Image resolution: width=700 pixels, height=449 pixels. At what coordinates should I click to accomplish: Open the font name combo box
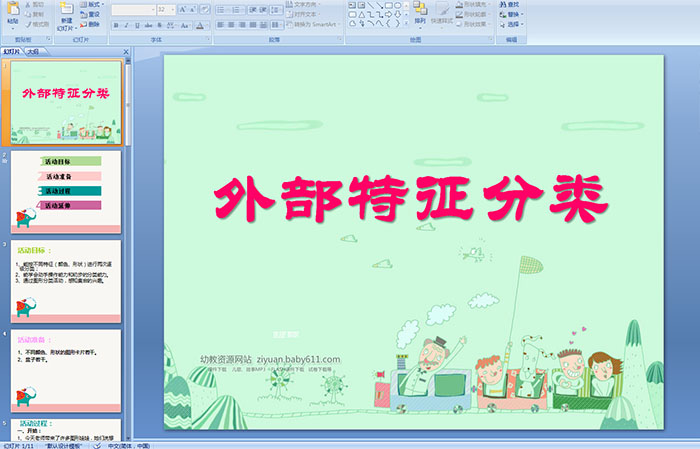pos(133,10)
